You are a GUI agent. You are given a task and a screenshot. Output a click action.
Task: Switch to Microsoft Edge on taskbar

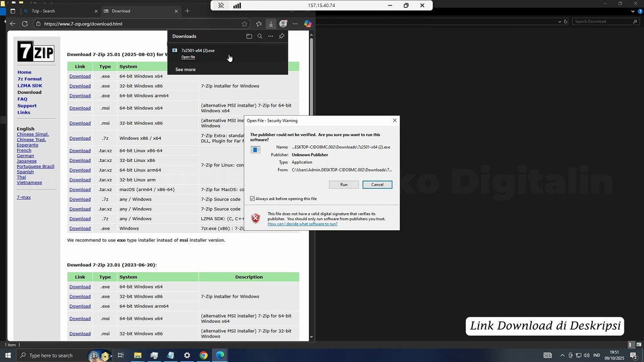(x=220, y=355)
